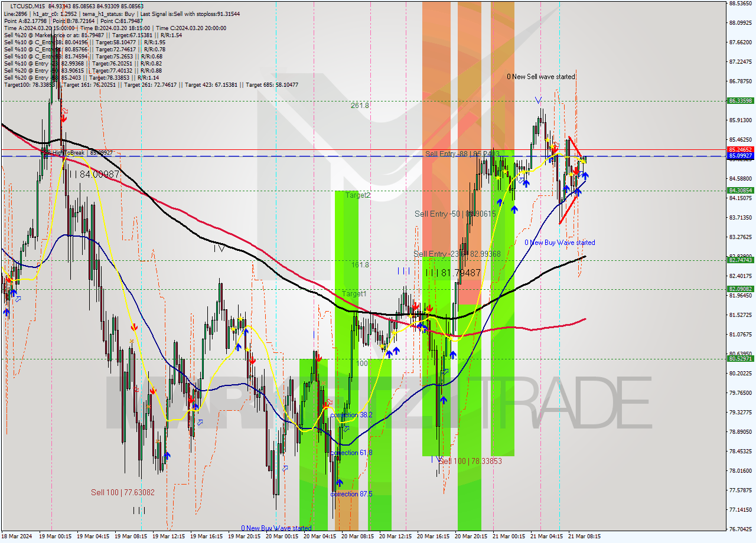
Task: Click the '0 New Sell wave started' label
Action: (541, 77)
